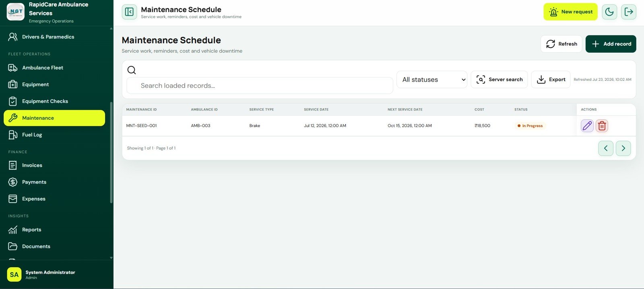Viewport: 644px width, 289px height.
Task: Click the search magnifier icon
Action: pos(132,70)
